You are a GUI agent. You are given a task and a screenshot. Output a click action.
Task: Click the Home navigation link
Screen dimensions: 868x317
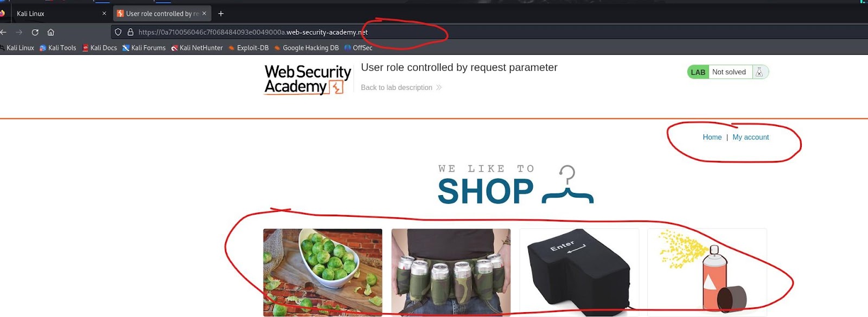pos(712,137)
